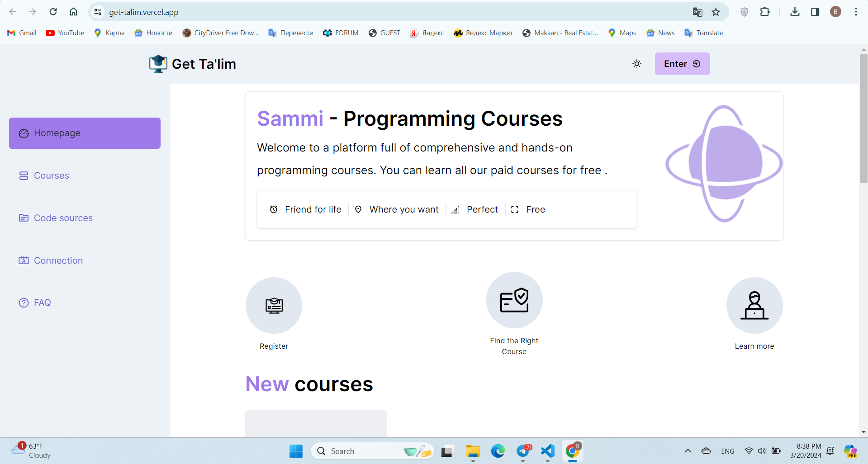The height and width of the screenshot is (464, 868).
Task: Expand hidden system tray icons chevron
Action: pyautogui.click(x=688, y=451)
